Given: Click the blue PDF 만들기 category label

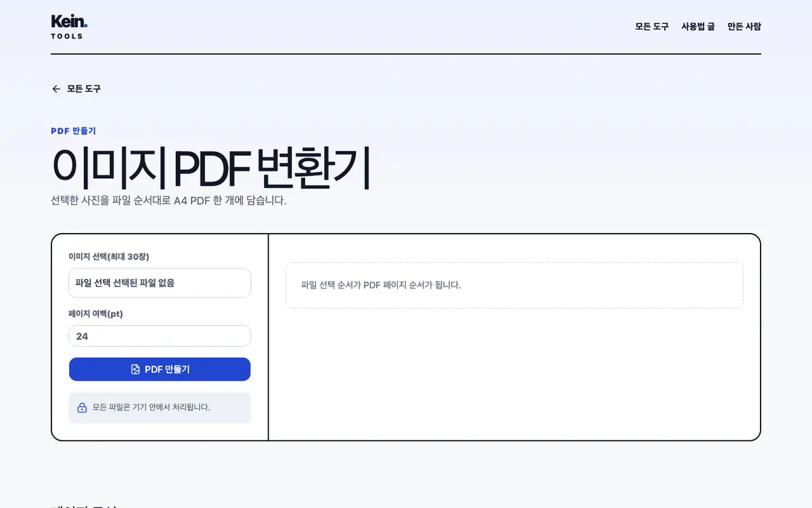Looking at the screenshot, I should 74,131.
